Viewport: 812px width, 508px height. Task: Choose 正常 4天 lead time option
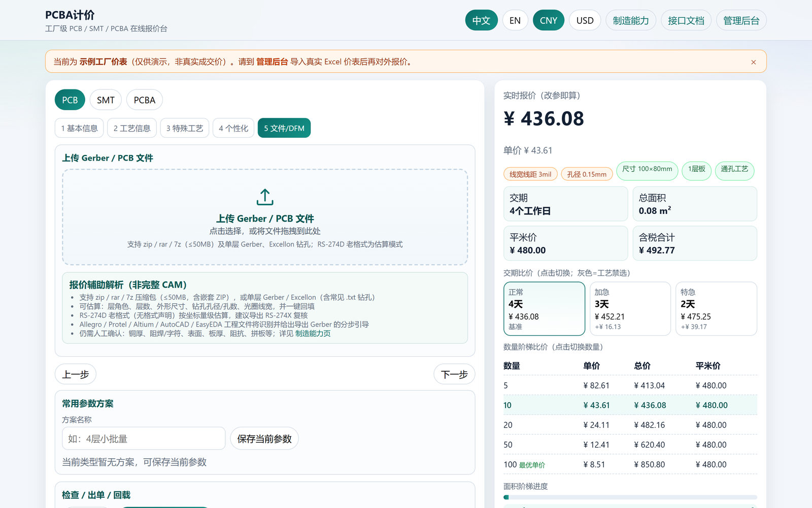point(544,309)
